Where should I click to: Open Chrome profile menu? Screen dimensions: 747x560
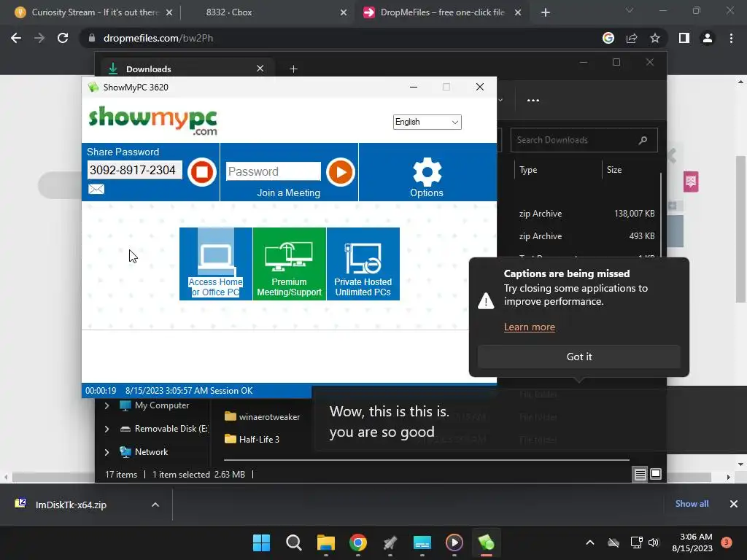708,38
